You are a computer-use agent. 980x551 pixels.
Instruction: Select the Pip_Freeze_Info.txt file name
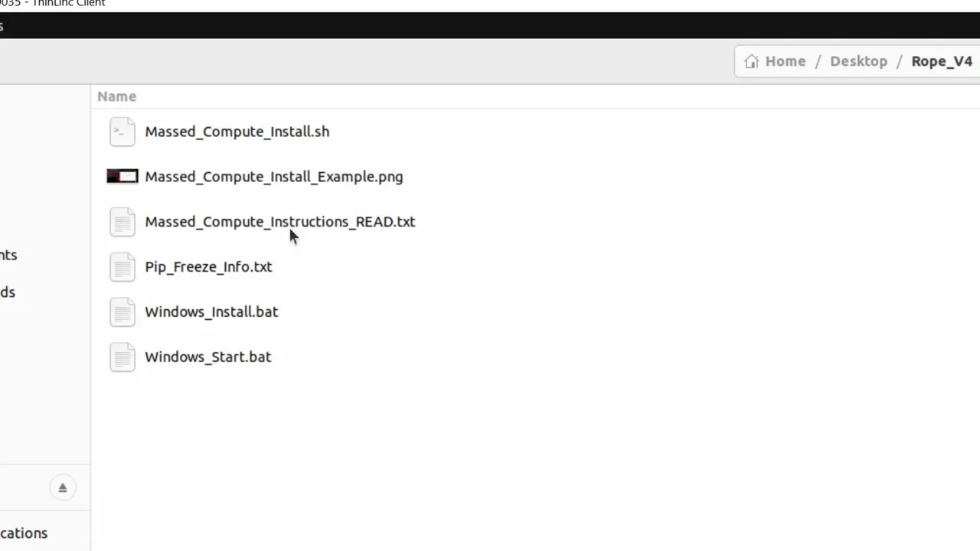point(208,267)
